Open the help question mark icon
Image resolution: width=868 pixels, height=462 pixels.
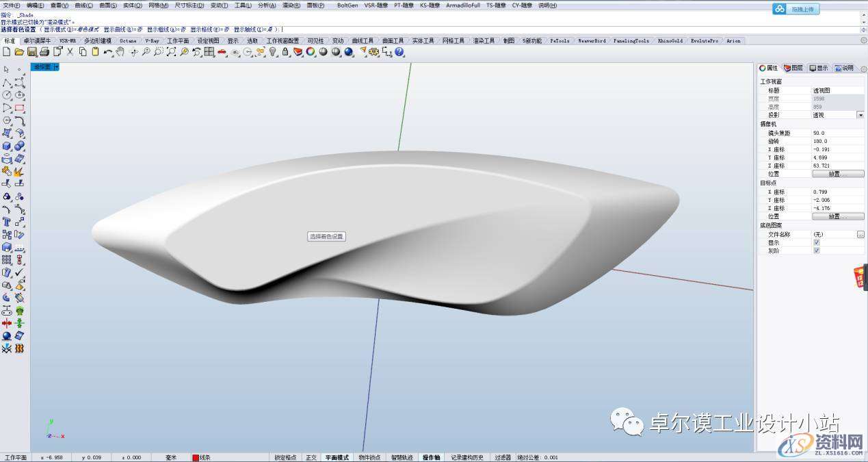(x=399, y=52)
